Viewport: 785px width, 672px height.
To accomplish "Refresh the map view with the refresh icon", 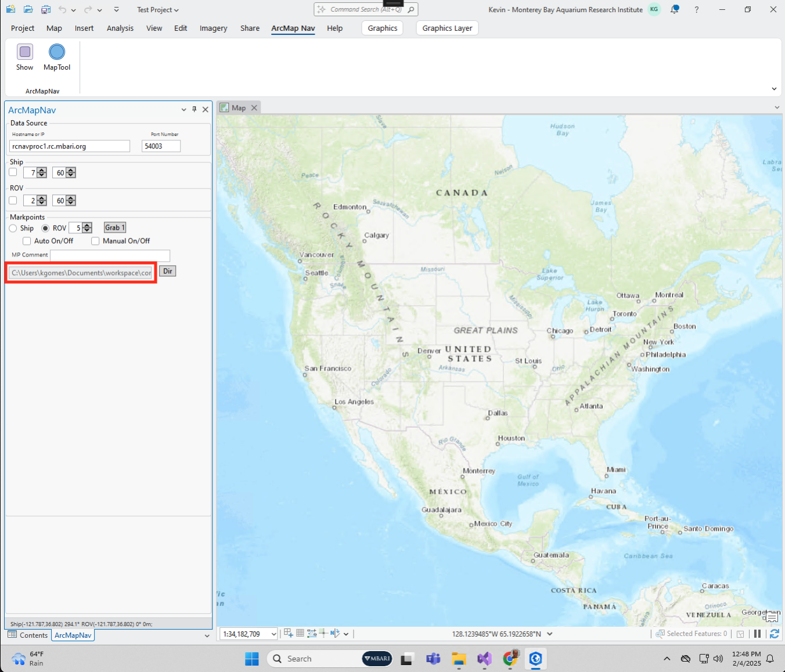I will (x=775, y=633).
